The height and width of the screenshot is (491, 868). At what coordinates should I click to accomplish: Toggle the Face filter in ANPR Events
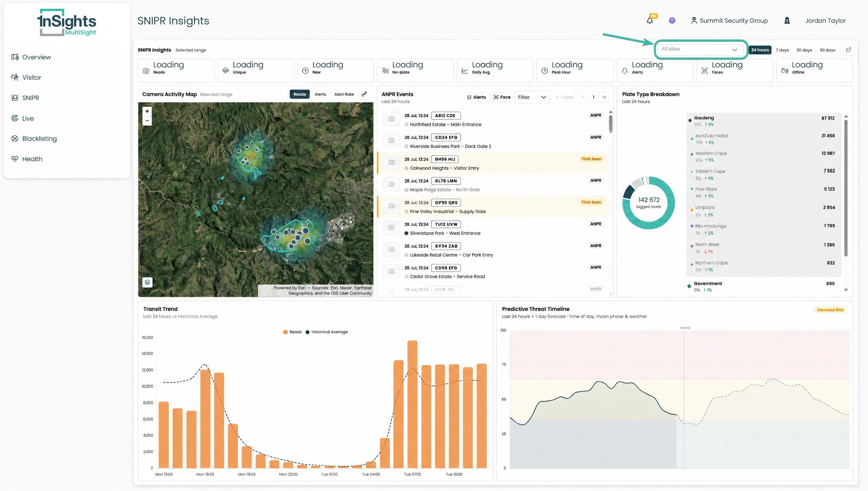pyautogui.click(x=502, y=97)
